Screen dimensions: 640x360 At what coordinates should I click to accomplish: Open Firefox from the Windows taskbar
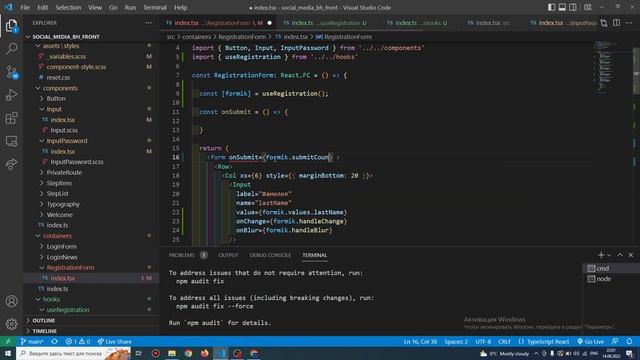tap(204, 353)
